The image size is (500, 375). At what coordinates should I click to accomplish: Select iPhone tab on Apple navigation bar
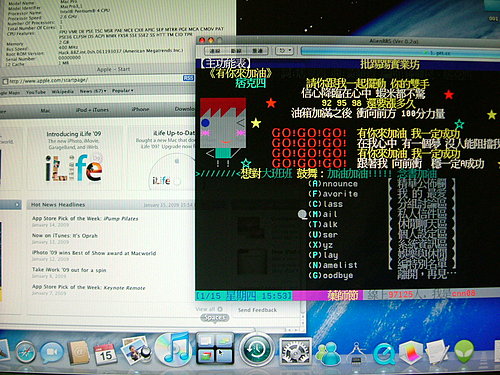click(x=140, y=109)
